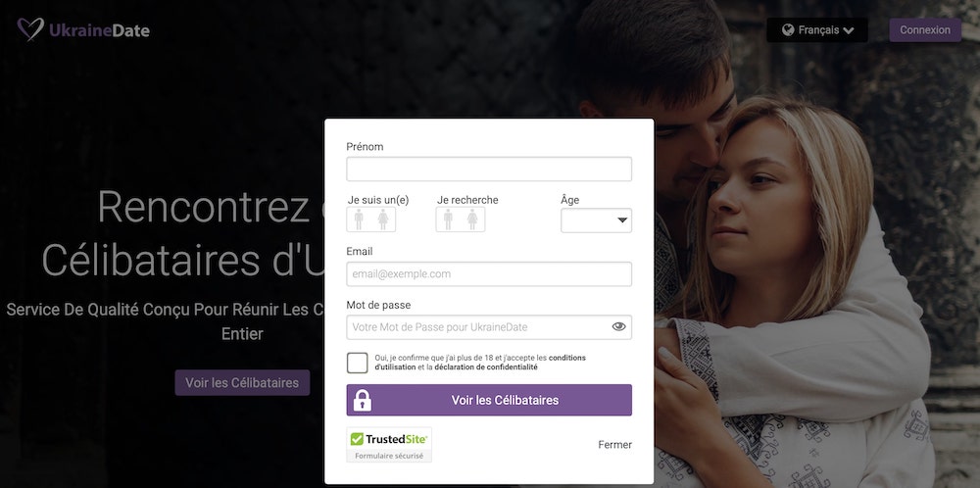
Task: Click into the Email input field
Action: (489, 274)
